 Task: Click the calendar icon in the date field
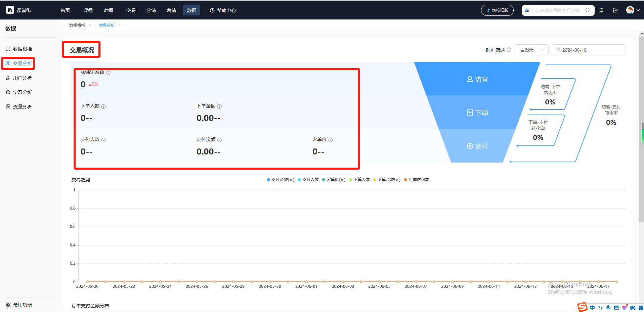[558, 50]
